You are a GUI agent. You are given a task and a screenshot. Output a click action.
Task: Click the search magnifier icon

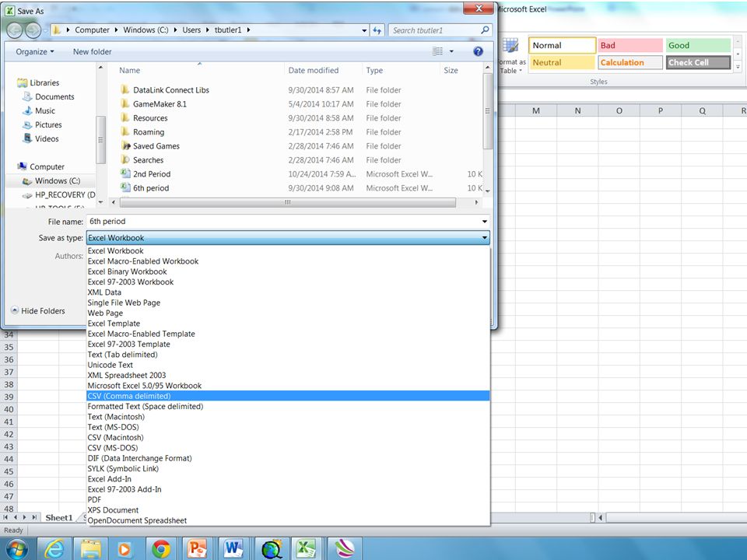(x=485, y=30)
